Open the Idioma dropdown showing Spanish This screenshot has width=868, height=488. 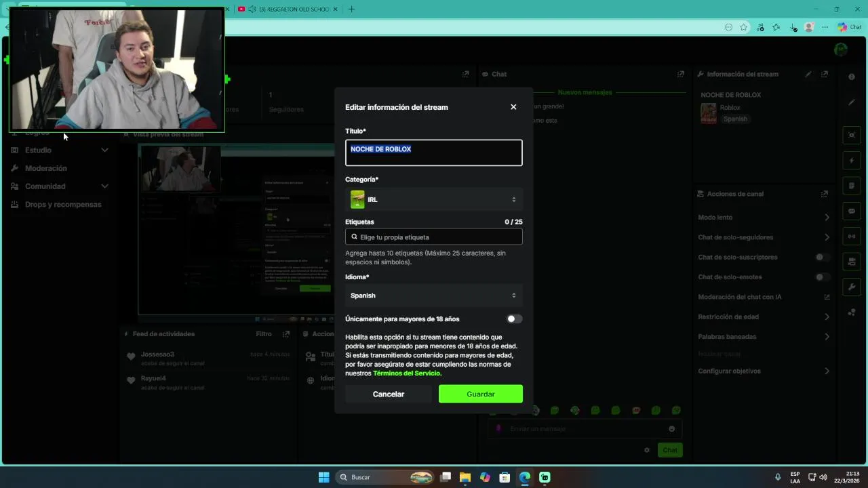[x=434, y=296]
